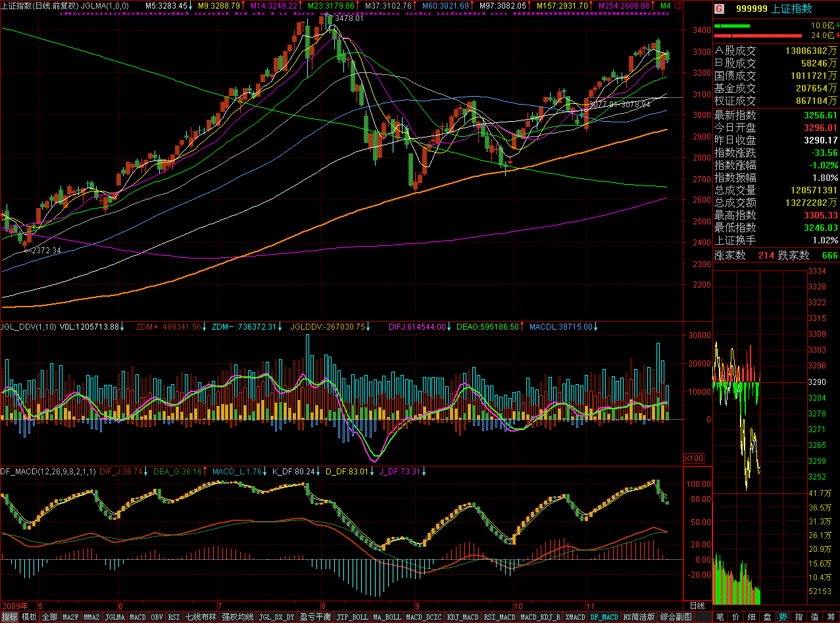The height and width of the screenshot is (623, 840).
Task: Click the DF_MACD(12,26,9,8,2,1,1) indicator label
Action: 48,471
